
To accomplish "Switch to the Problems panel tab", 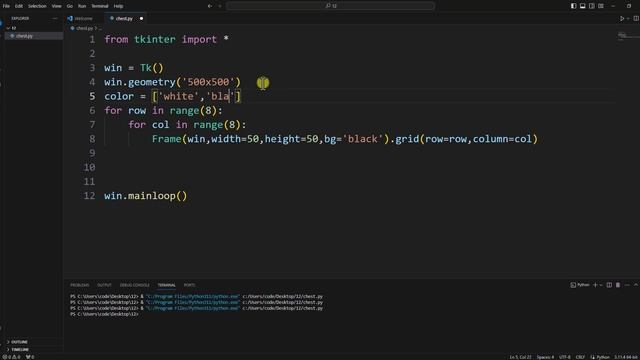I will click(x=80, y=285).
